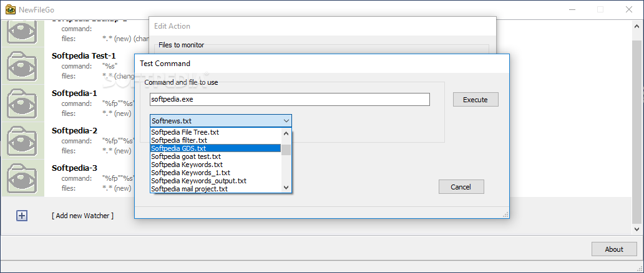Click the plus icon to add watcher
Viewport: 644px width, 273px height.
click(22, 216)
